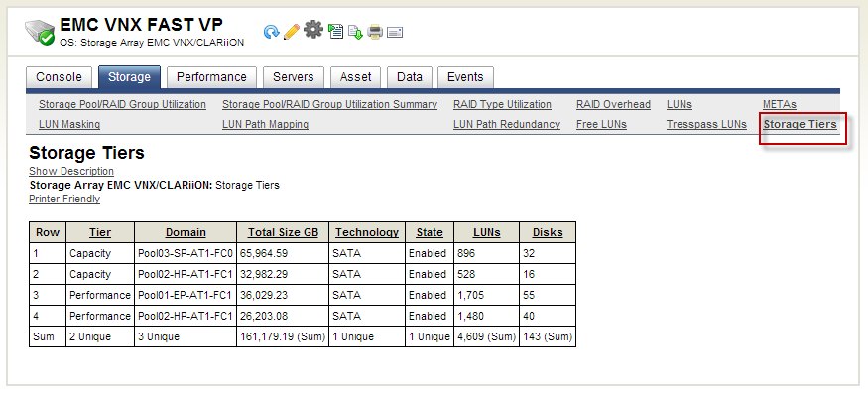This screenshot has height=400, width=868.
Task: Open the Free LUNs link
Action: (601, 125)
